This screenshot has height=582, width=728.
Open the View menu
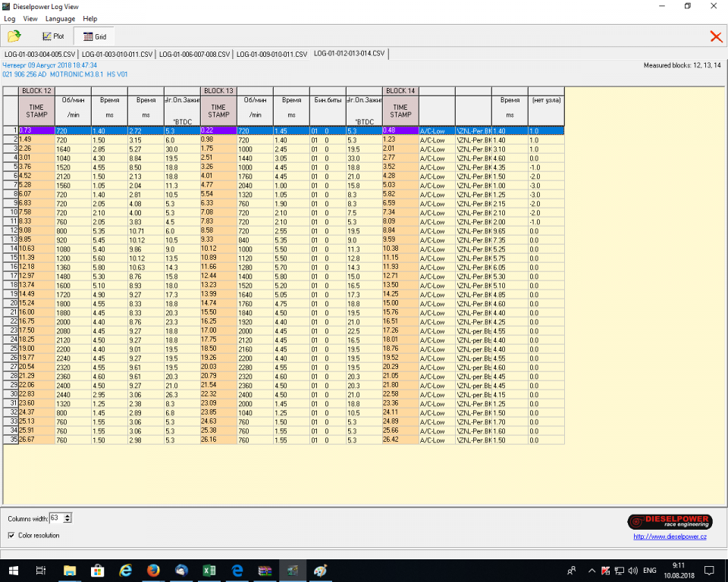(x=30, y=18)
